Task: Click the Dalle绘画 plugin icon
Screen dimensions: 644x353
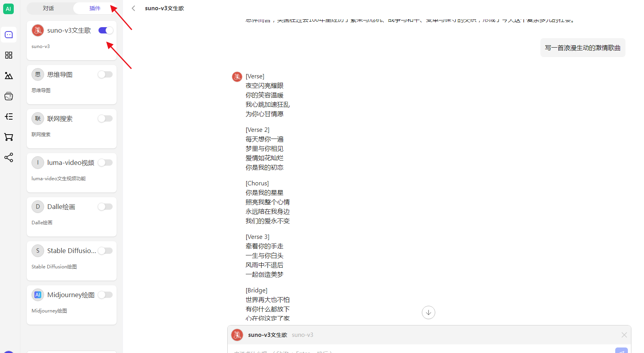Action: (38, 207)
